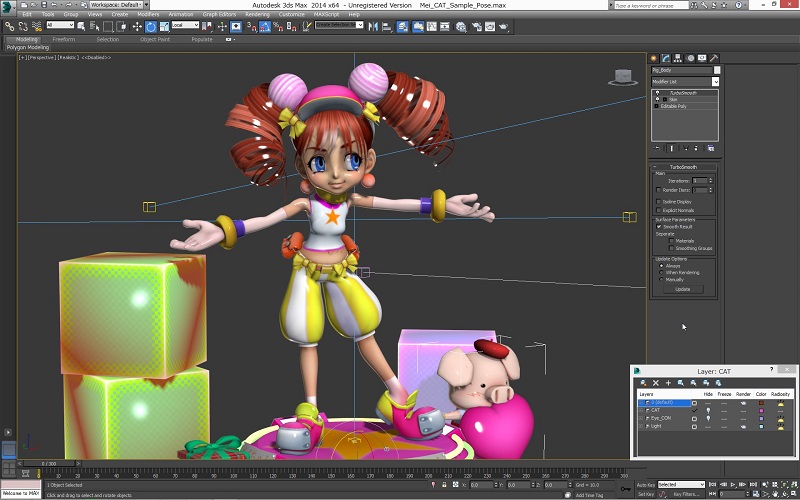The image size is (800, 500).
Task: Uncheck the Smooth Result checkbox
Action: click(x=659, y=227)
